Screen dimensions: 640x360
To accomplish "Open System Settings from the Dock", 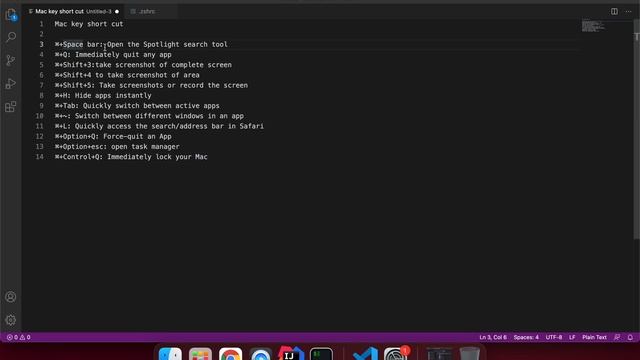I will point(396,354).
